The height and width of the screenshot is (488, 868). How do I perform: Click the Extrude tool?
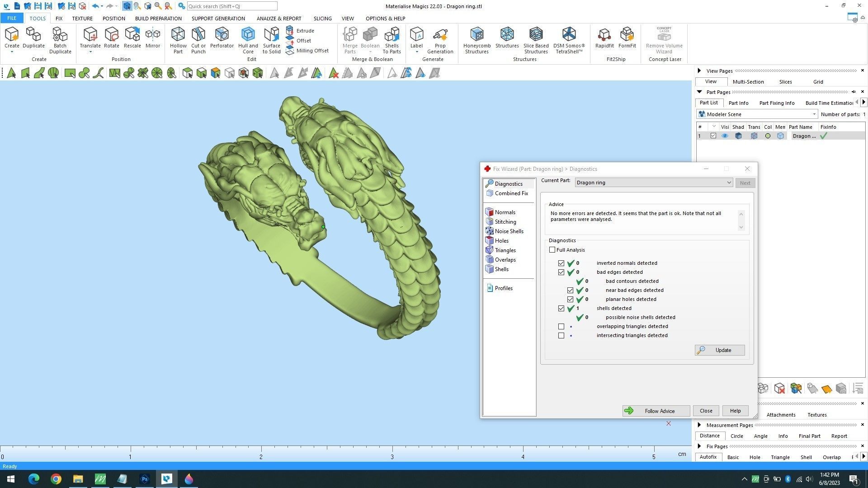(x=300, y=30)
